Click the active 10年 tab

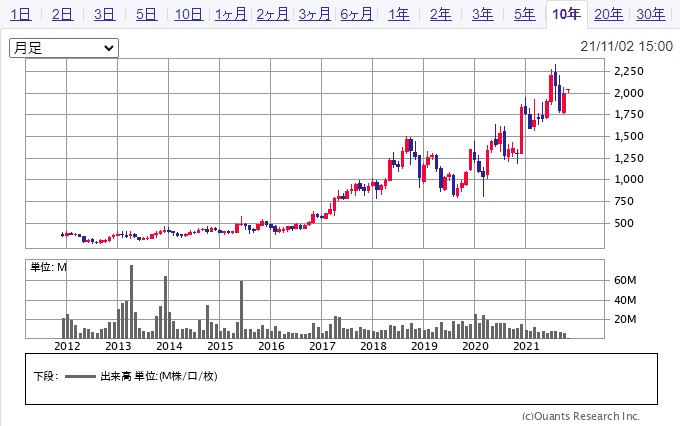click(566, 14)
